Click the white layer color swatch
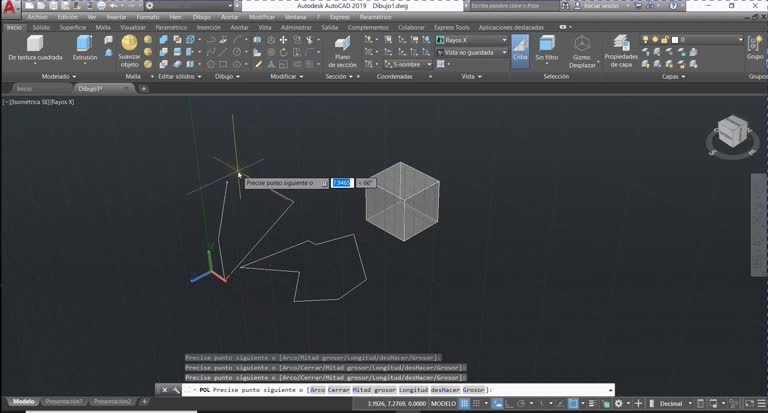Screen dimensions: 768x413 coord(674,40)
